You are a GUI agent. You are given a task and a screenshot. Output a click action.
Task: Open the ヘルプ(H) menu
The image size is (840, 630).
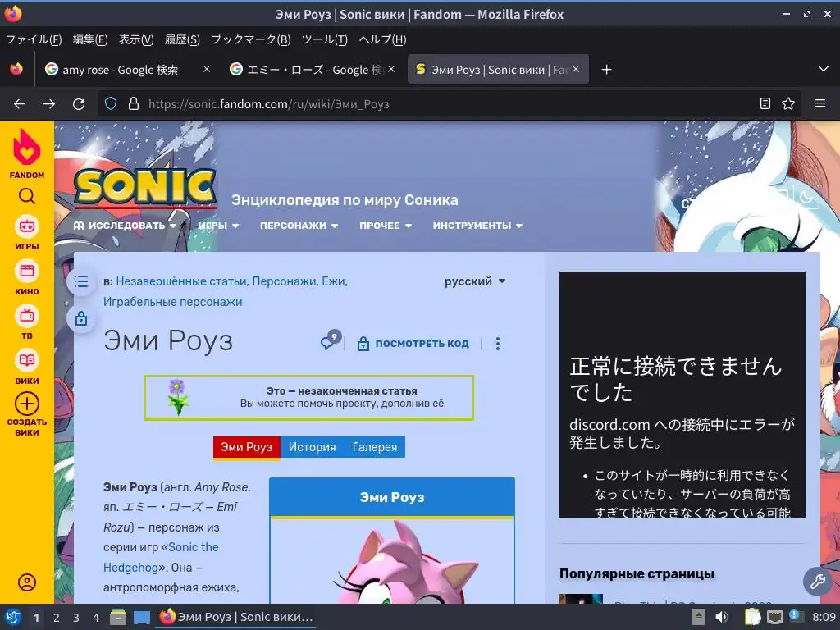click(382, 39)
